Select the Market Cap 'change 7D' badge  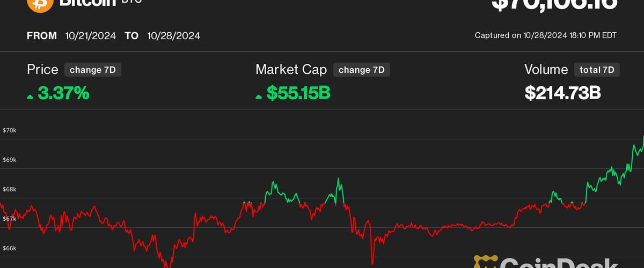[x=361, y=70]
